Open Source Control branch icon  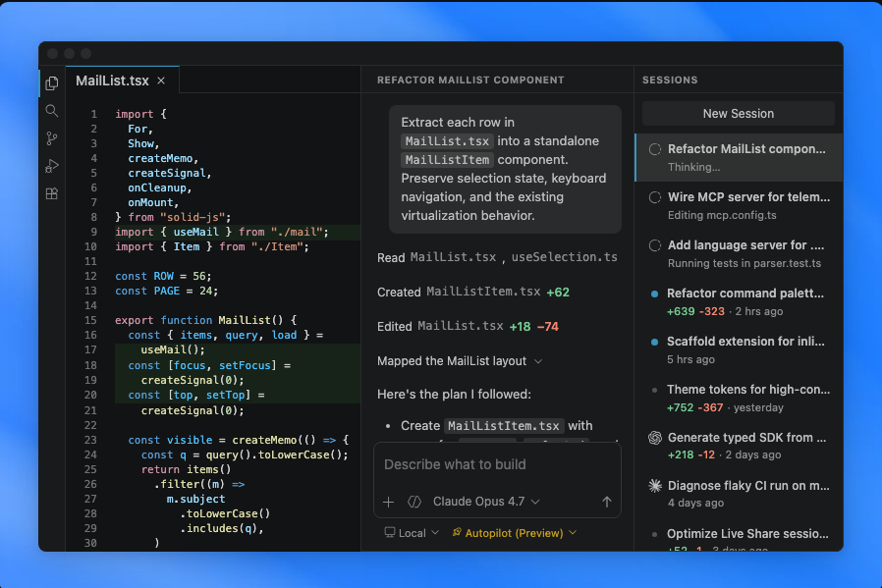coord(52,138)
